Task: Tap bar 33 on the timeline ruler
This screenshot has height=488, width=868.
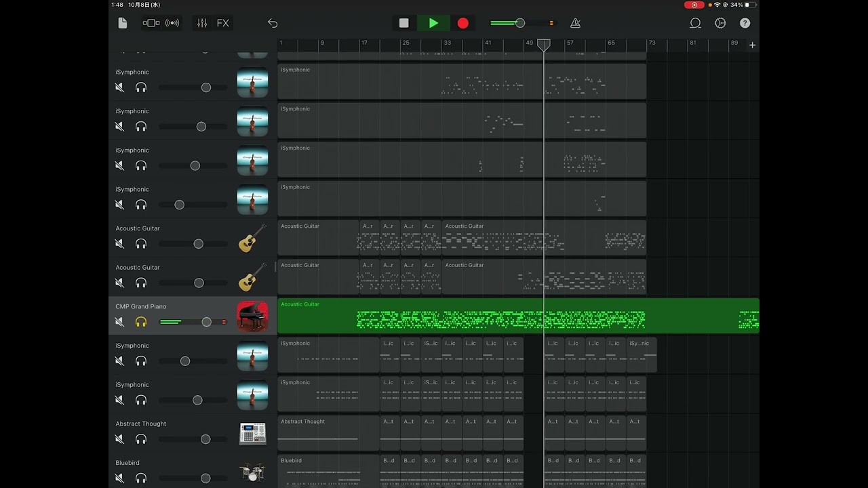Action: 448,43
